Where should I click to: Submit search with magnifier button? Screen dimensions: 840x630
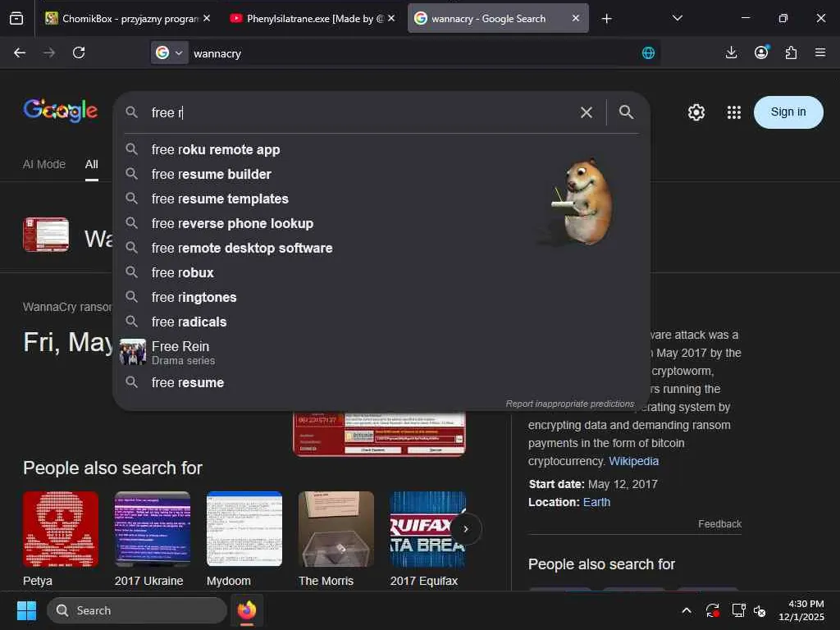tap(626, 112)
